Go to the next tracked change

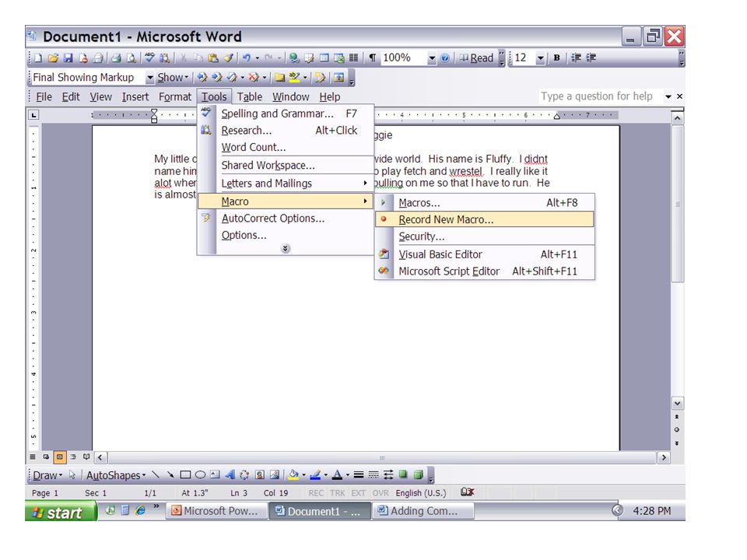217,77
